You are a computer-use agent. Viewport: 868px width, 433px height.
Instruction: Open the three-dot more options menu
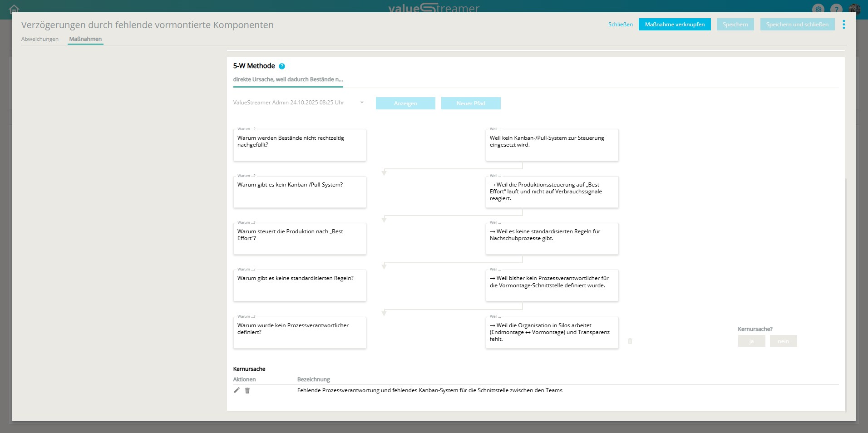[x=843, y=25]
